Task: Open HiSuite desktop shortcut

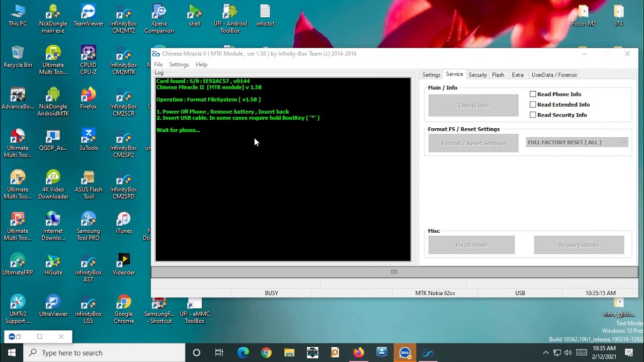Action: tap(53, 264)
